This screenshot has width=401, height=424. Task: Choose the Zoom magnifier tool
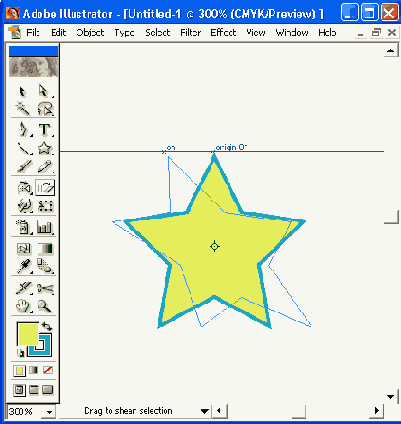(44, 306)
